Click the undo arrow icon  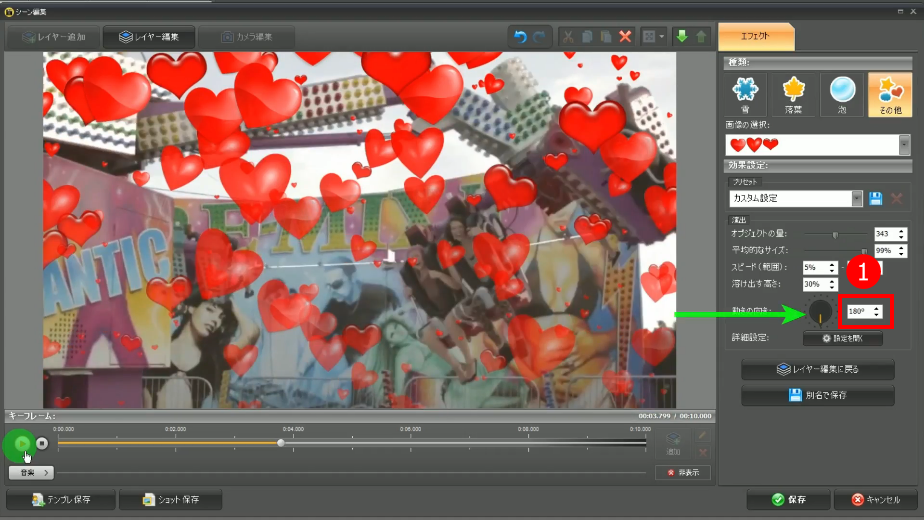[x=520, y=37]
